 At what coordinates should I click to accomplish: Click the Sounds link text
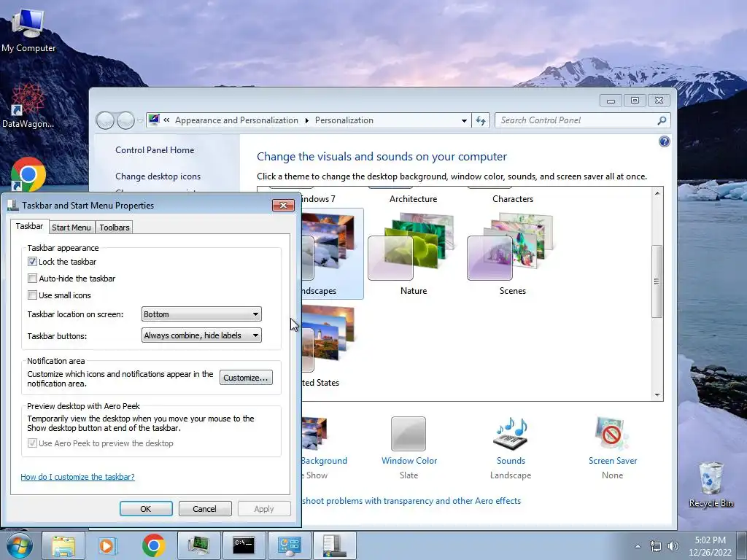tap(511, 461)
